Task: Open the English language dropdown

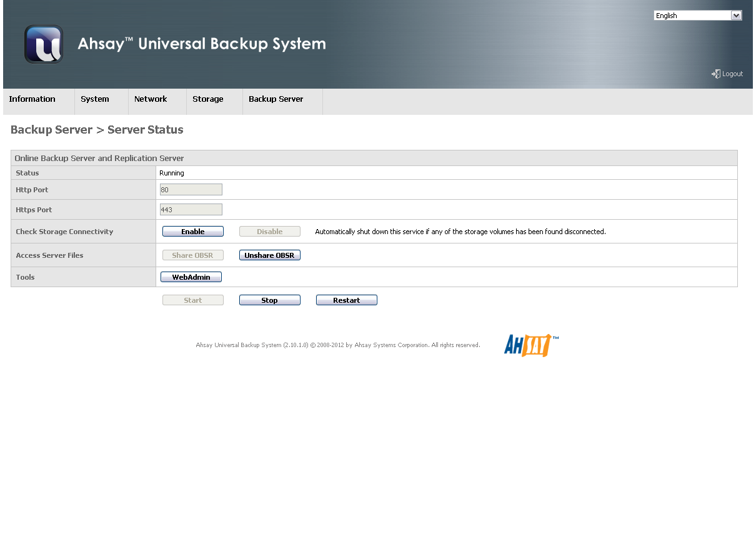Action: (698, 16)
